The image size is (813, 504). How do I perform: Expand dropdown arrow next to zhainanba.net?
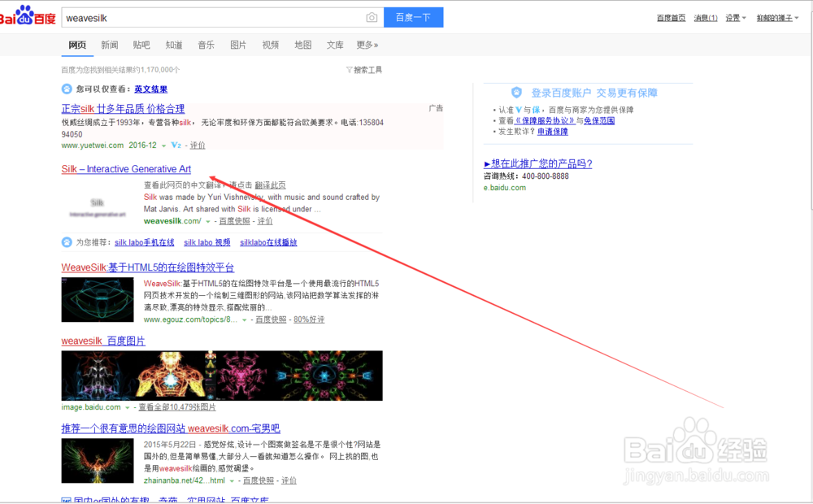[x=232, y=481]
